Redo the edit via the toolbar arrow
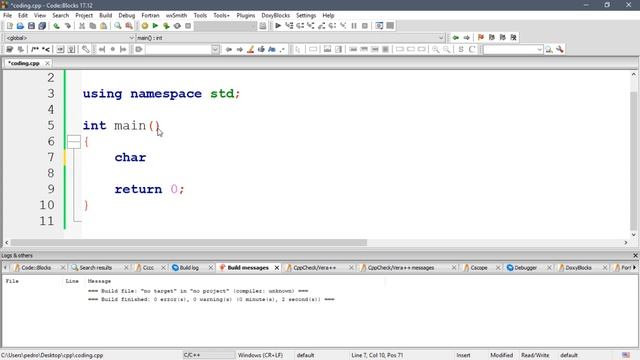The height and width of the screenshot is (360, 640). [x=67, y=26]
